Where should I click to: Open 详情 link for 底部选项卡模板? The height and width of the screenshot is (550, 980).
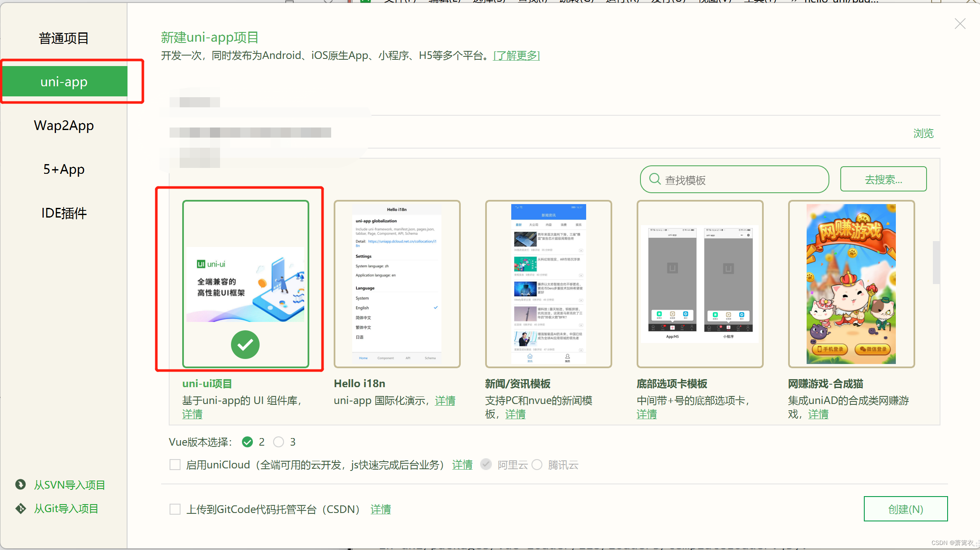(647, 414)
